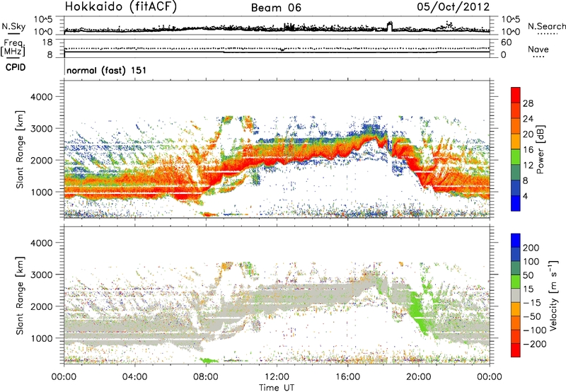The height and width of the screenshot is (392, 566).
Task: Pick the gray Velocity colorbar segment between 15 and -15
Action: point(516,296)
